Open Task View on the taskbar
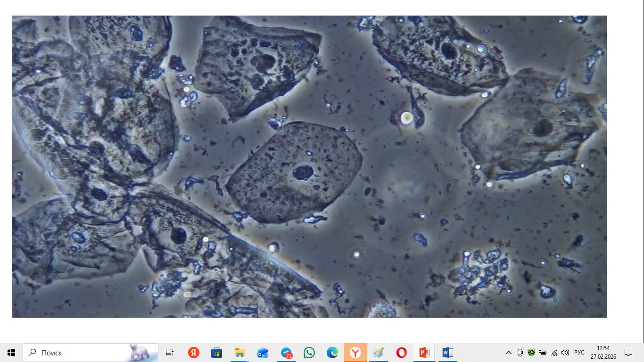The image size is (644, 362). click(170, 353)
